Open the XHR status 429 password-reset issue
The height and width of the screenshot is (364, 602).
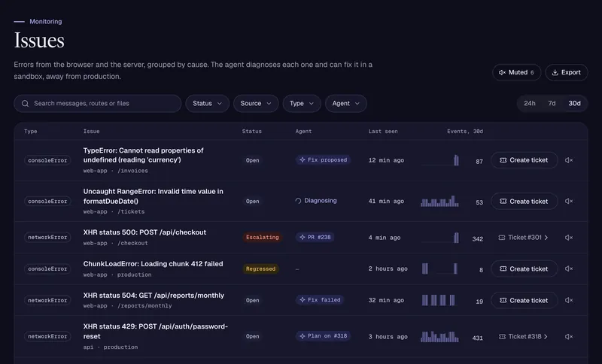tap(156, 332)
